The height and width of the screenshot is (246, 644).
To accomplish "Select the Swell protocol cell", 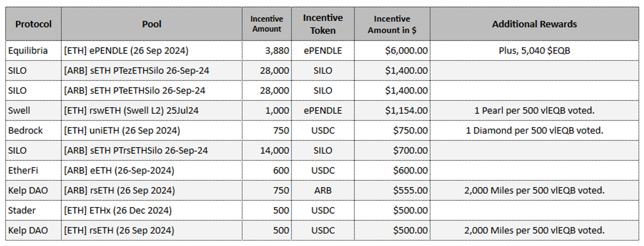I will (19, 111).
